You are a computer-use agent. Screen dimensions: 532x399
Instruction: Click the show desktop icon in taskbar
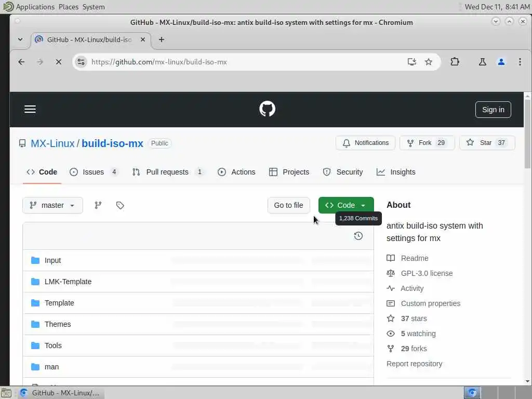6,393
